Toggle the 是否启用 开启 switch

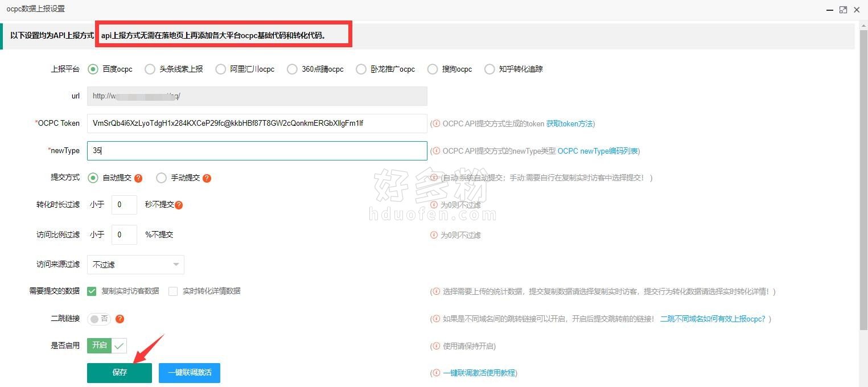tap(107, 345)
